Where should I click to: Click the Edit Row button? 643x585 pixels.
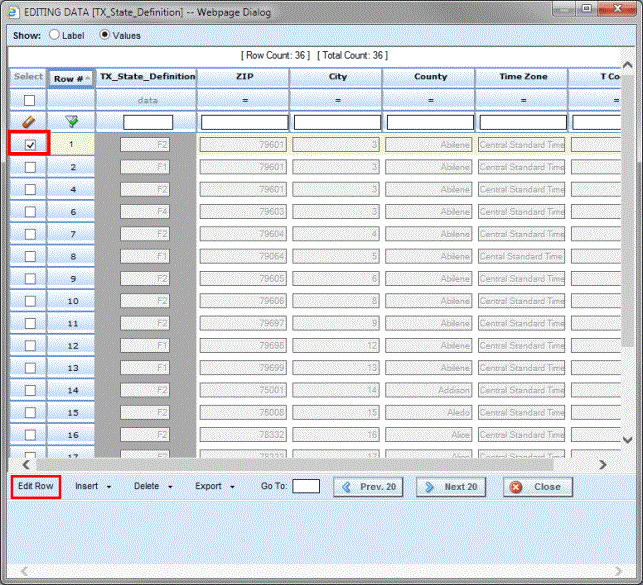[36, 486]
